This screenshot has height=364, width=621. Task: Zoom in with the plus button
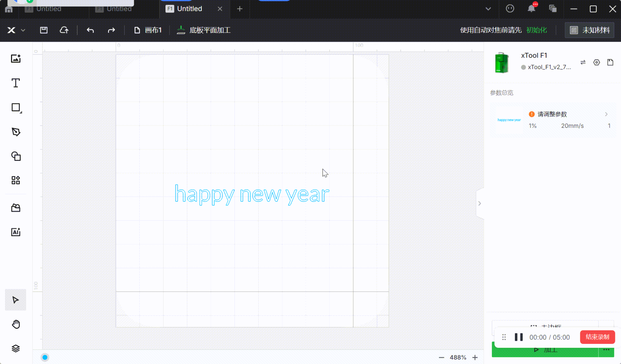coord(475,357)
